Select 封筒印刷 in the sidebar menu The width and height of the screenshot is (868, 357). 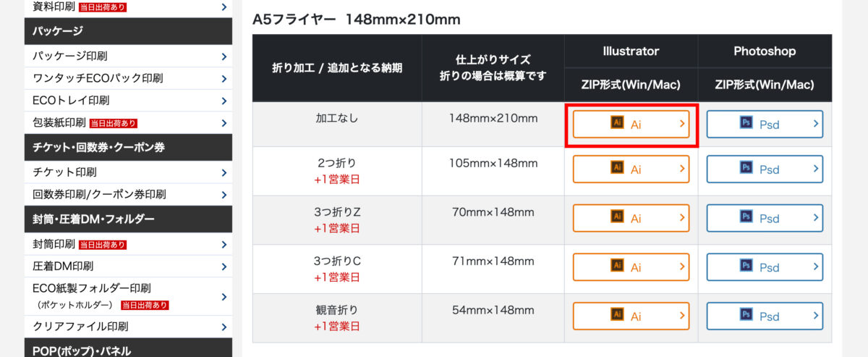(128, 244)
